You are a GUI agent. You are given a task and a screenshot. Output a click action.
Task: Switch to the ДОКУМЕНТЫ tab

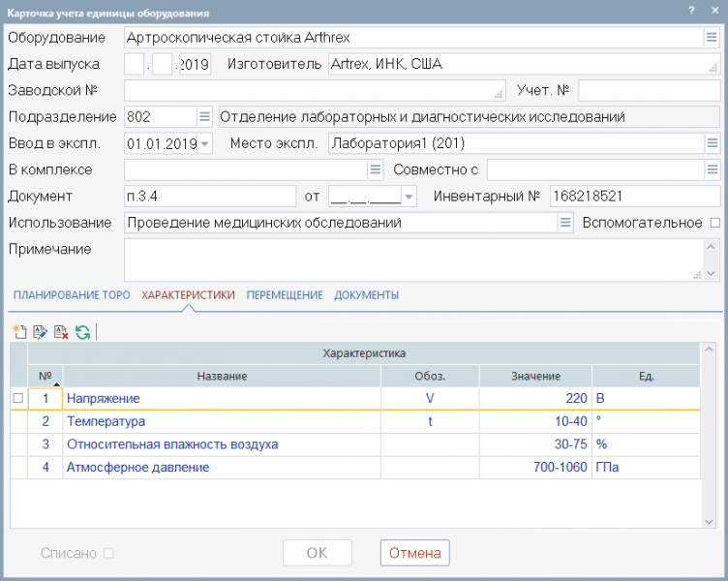tap(366, 295)
